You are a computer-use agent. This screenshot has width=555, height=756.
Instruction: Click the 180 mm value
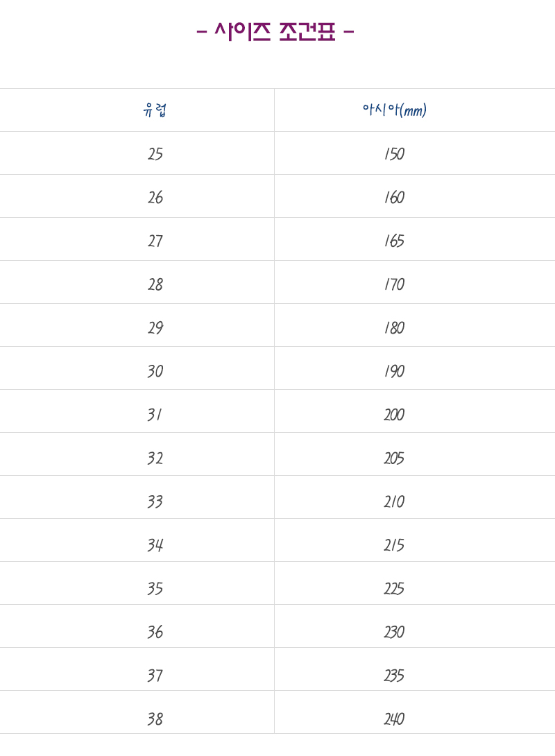point(395,327)
